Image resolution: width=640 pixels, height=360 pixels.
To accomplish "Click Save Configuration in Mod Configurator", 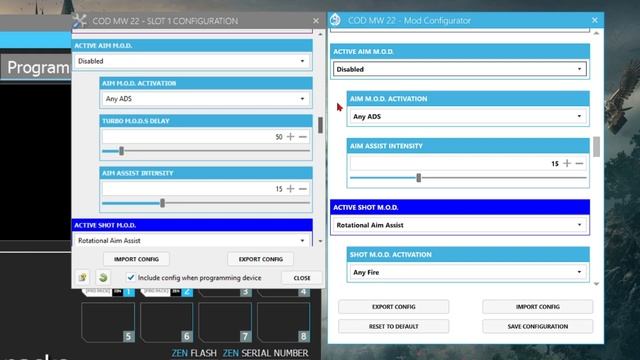I will pyautogui.click(x=538, y=327).
